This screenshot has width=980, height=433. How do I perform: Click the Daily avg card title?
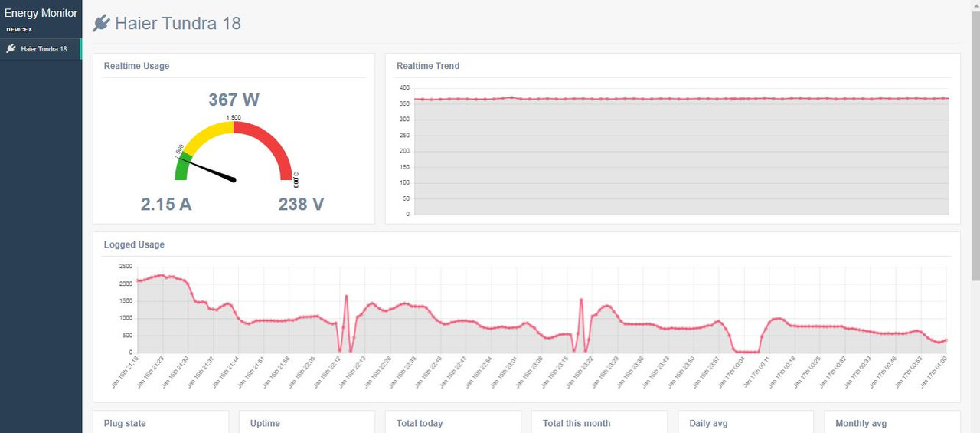(708, 423)
